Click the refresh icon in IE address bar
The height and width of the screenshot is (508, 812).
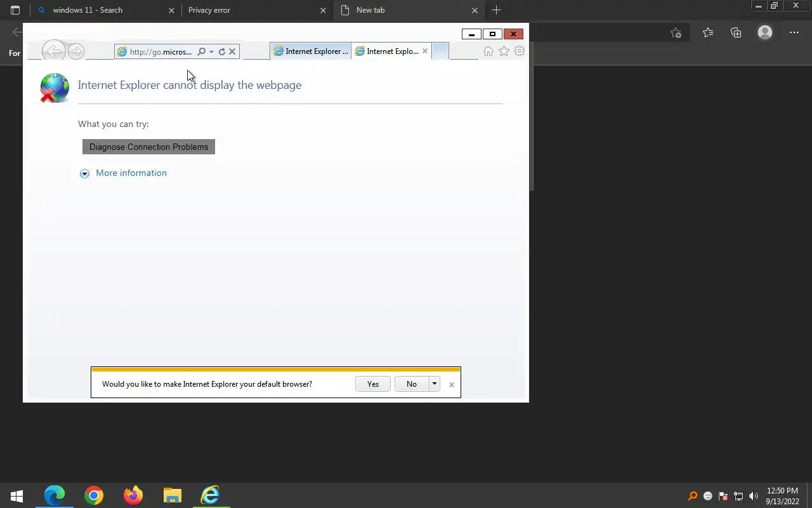pyautogui.click(x=221, y=51)
